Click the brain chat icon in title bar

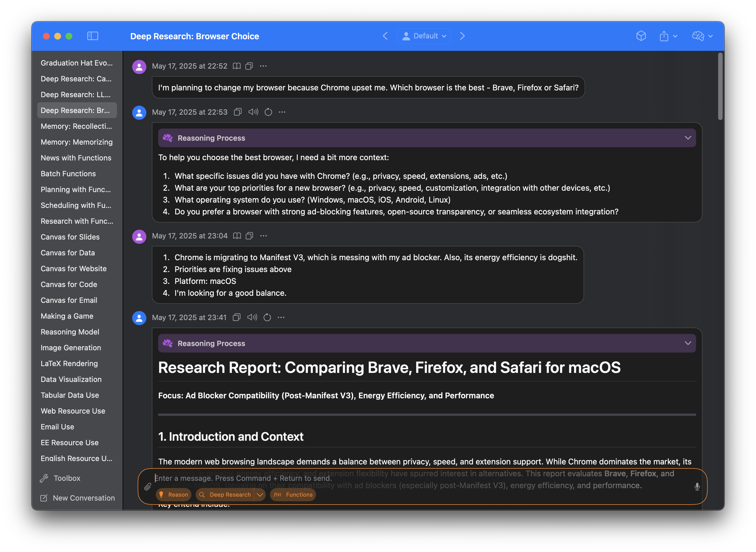(698, 36)
